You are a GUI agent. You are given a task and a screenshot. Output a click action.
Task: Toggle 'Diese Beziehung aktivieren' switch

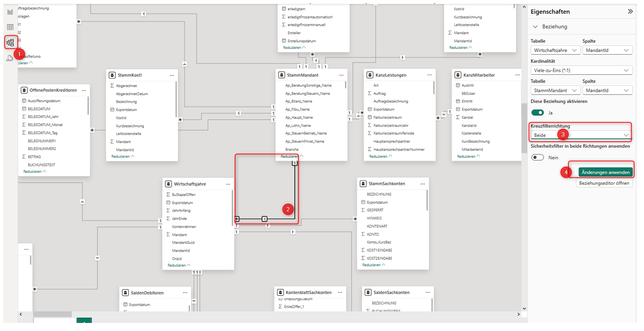(537, 113)
